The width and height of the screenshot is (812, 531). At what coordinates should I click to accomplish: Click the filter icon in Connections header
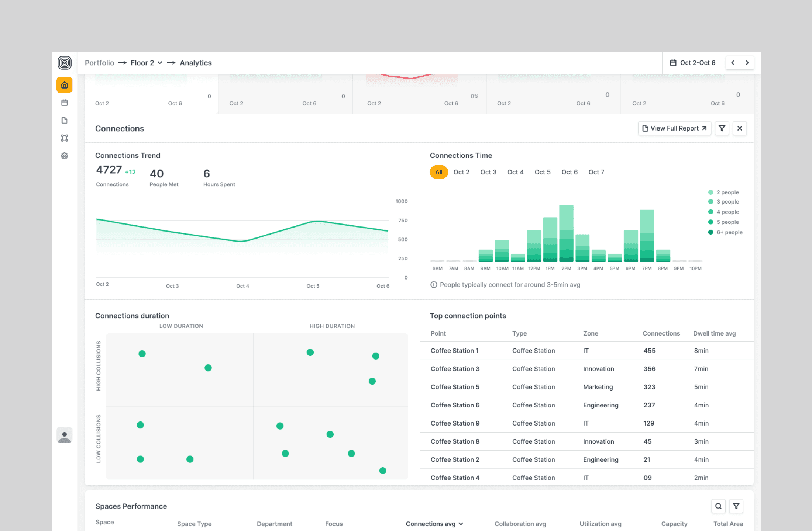722,128
